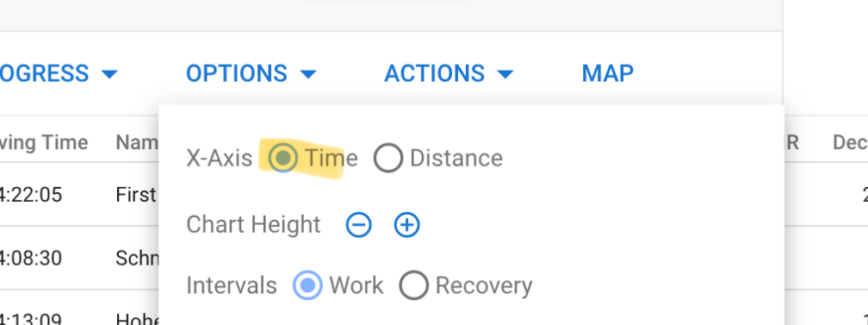Open the OPTIONS dropdown menu

[x=251, y=73]
